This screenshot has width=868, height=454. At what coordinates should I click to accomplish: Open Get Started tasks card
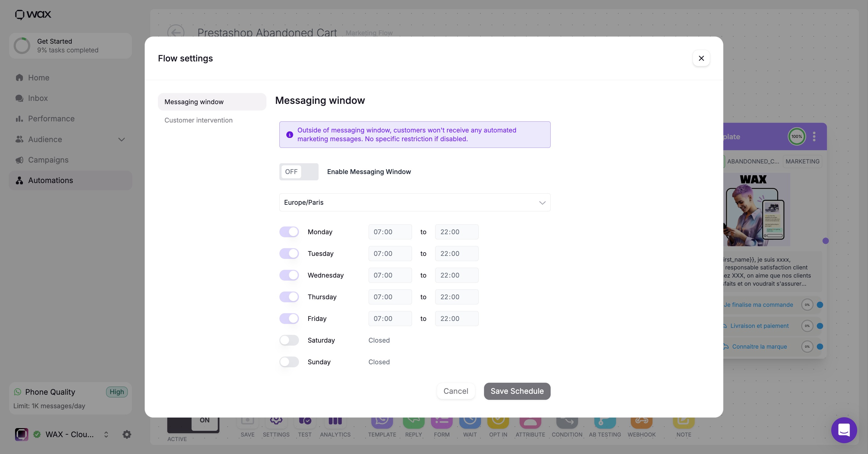[71, 46]
